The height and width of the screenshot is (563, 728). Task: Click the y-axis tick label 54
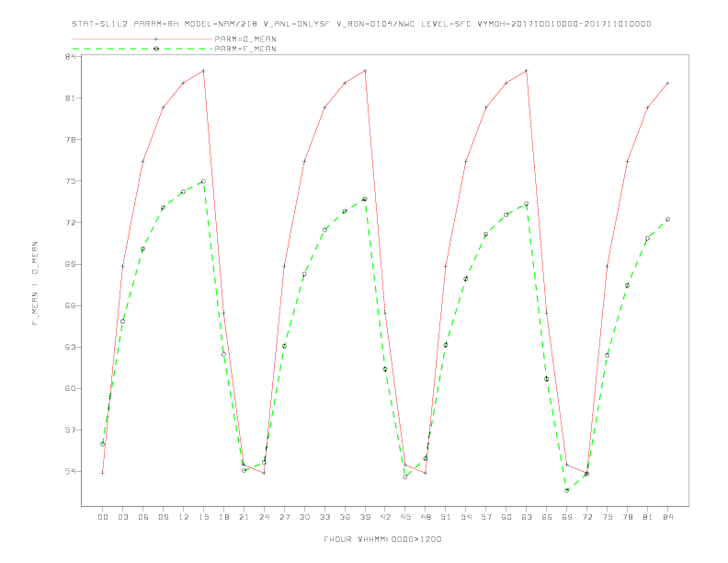coord(70,472)
